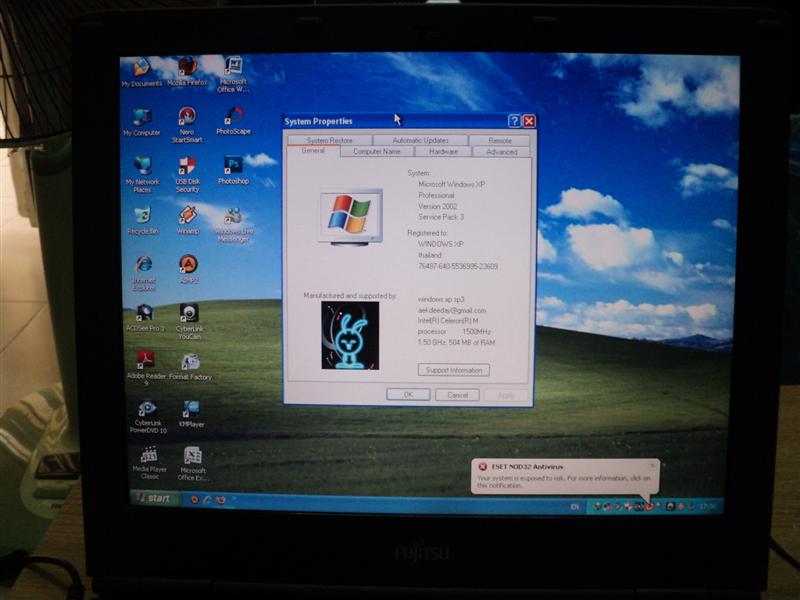Click the ESET NOD32 Antivirus notification balloon

tap(565, 477)
